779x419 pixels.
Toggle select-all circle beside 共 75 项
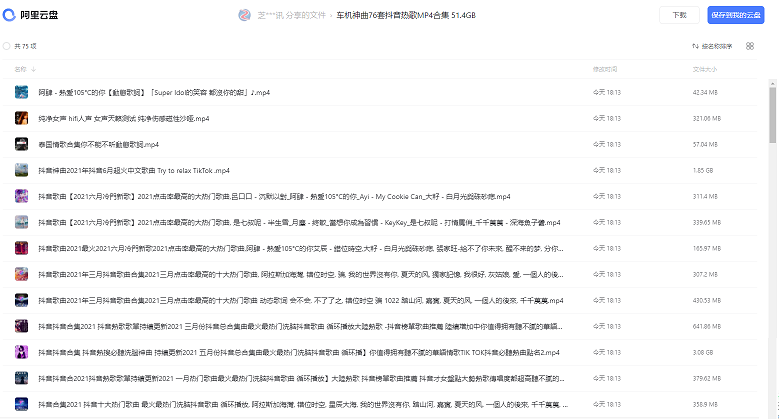(6, 46)
